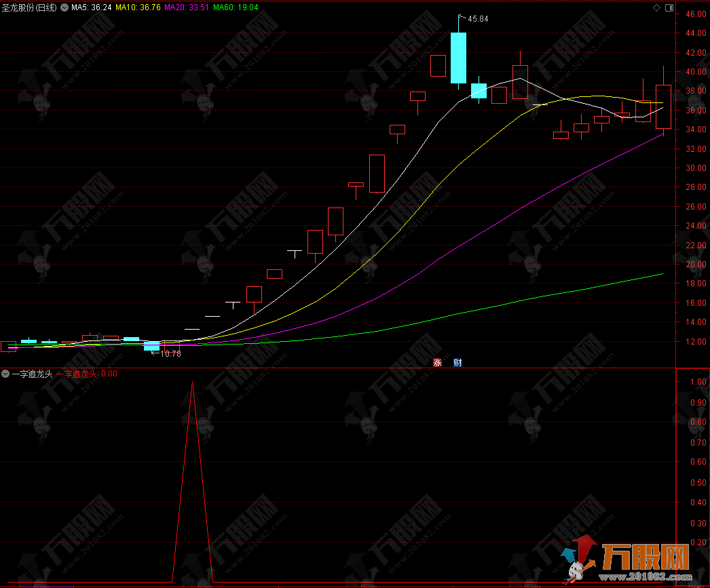
Task: Click the red 一字追龙头: 0.00 value label
Action: [87, 373]
